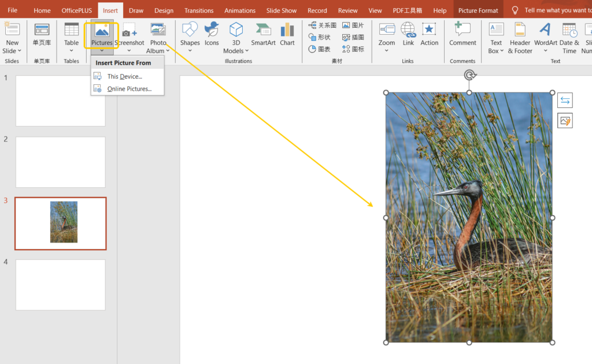Select slide 3 thumbnail with bird photo
This screenshot has width=592, height=364.
coord(61,224)
